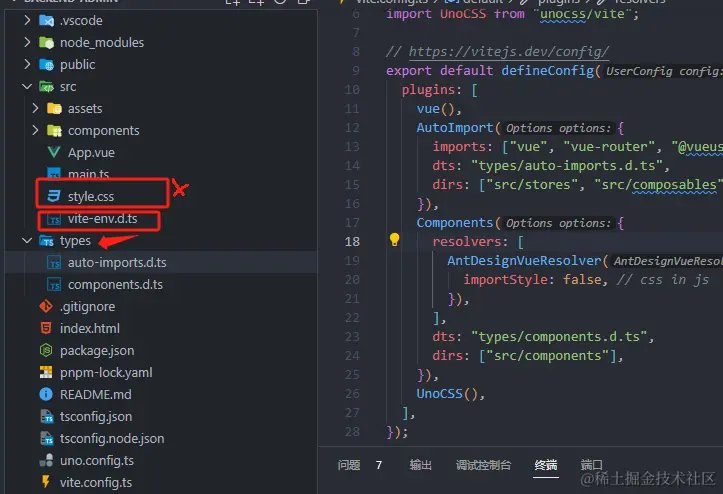Click the .vscode folder icon
The image size is (723, 494).
[47, 20]
